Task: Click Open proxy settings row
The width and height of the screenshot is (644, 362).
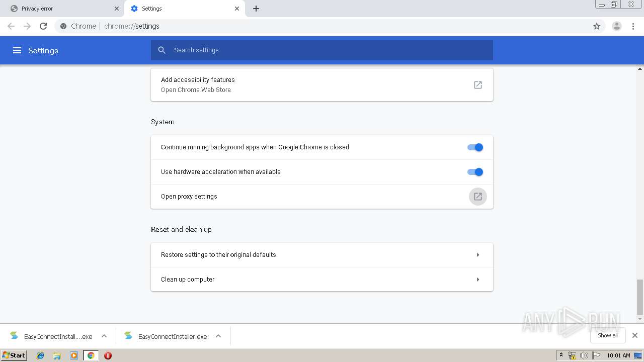Action: tap(322, 197)
